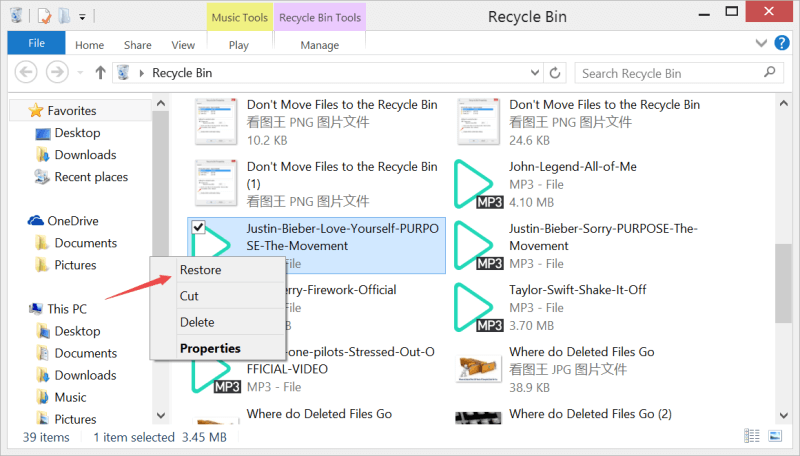This screenshot has height=456, width=800.
Task: Expand the address bar breadcrumb arrow
Action: (x=142, y=73)
